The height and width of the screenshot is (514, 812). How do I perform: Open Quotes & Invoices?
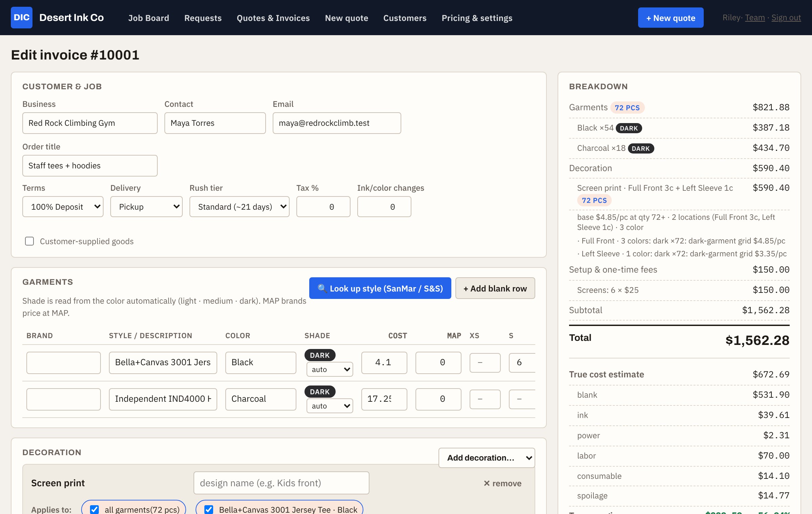[273, 18]
